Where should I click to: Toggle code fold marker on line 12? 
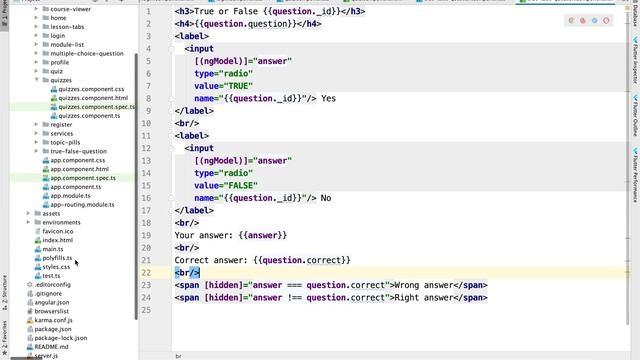pyautogui.click(x=171, y=149)
